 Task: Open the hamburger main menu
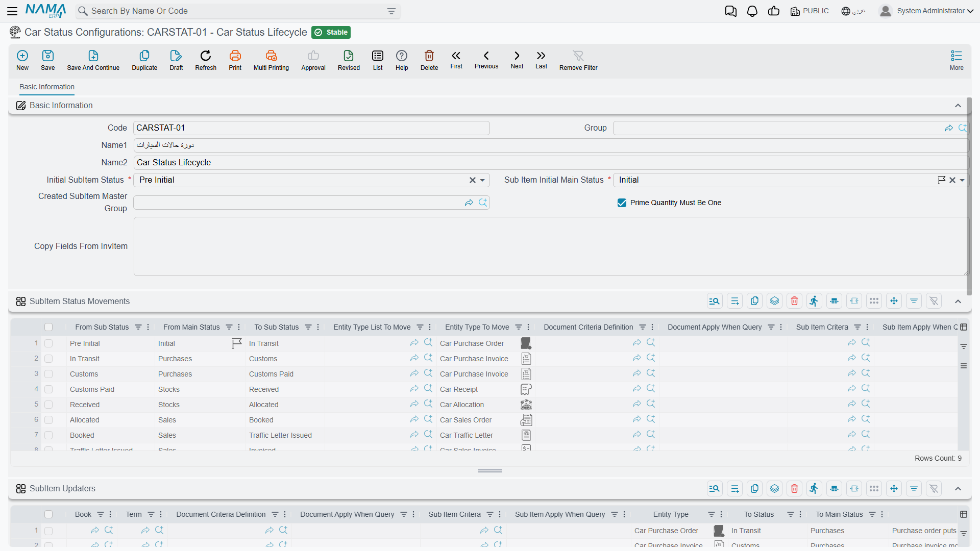pos(12,11)
